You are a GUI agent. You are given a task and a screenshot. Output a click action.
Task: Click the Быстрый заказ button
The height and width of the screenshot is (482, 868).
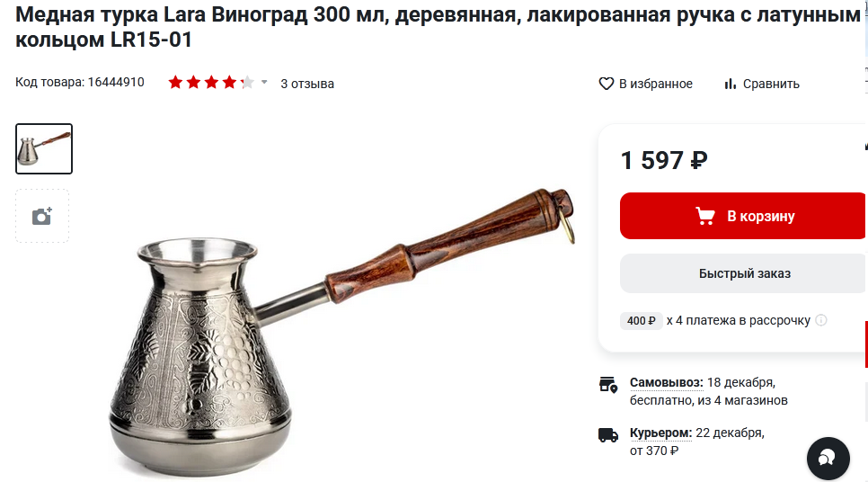click(x=744, y=273)
